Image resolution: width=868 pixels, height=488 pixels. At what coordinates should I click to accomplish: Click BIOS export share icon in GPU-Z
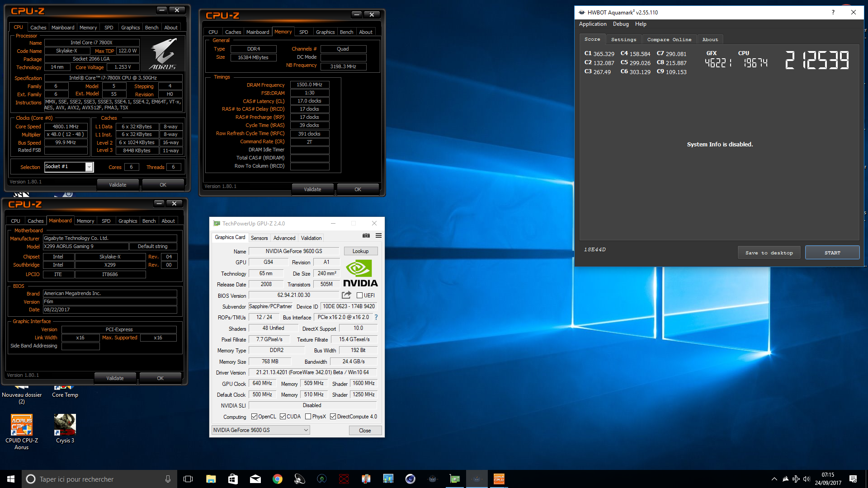click(346, 295)
